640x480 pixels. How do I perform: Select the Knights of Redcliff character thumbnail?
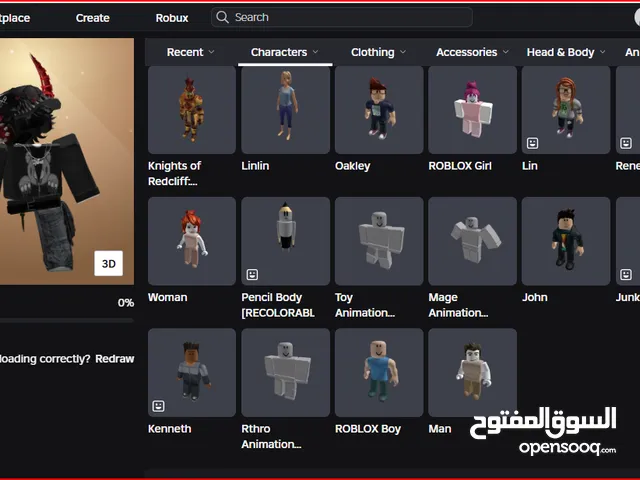click(x=192, y=110)
